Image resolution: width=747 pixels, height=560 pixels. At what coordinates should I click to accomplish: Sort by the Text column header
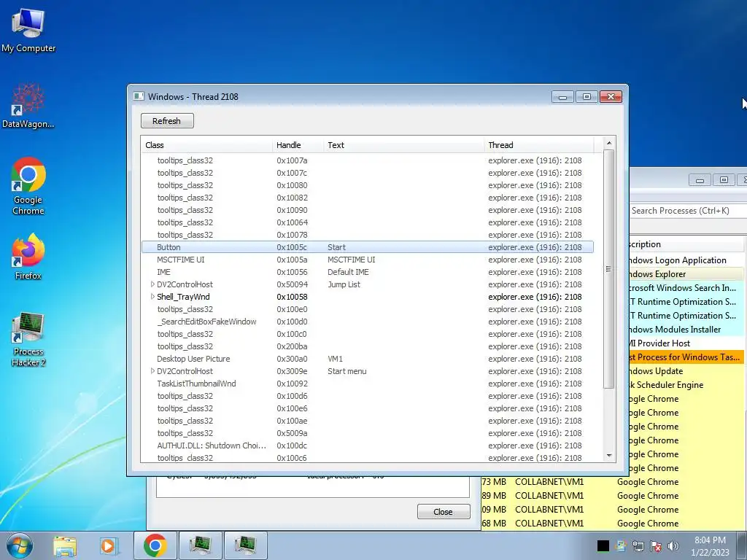[403, 145]
